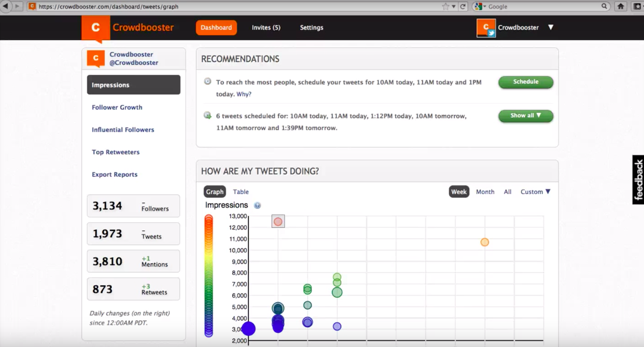The image size is (644, 347).
Task: Click the Crowdbooster account avatar with Twitter badge
Action: (486, 28)
